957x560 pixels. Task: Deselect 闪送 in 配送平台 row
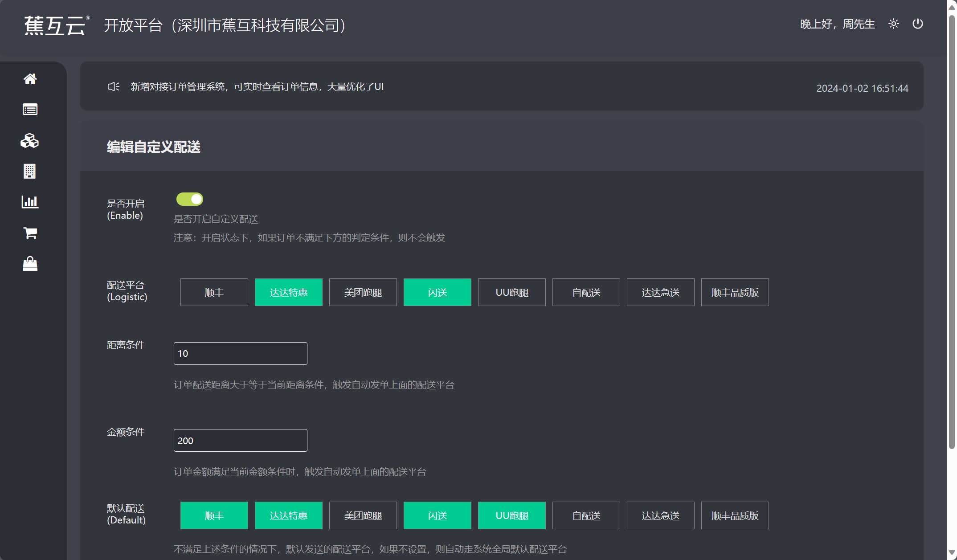click(438, 292)
